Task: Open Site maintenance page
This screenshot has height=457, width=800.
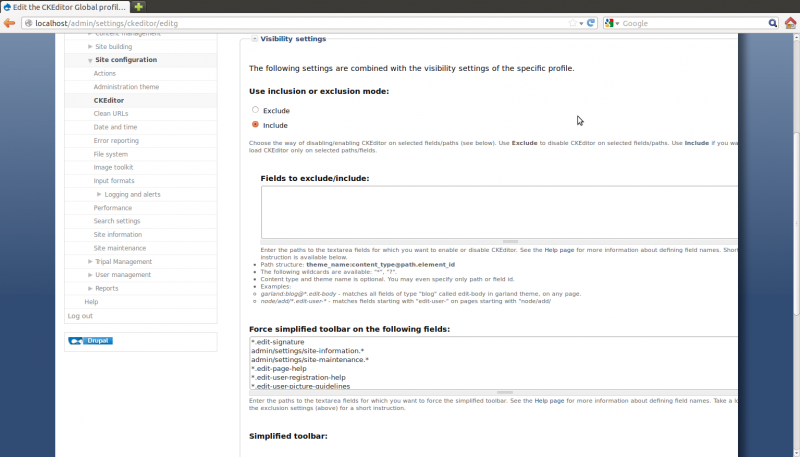Action: click(x=120, y=248)
